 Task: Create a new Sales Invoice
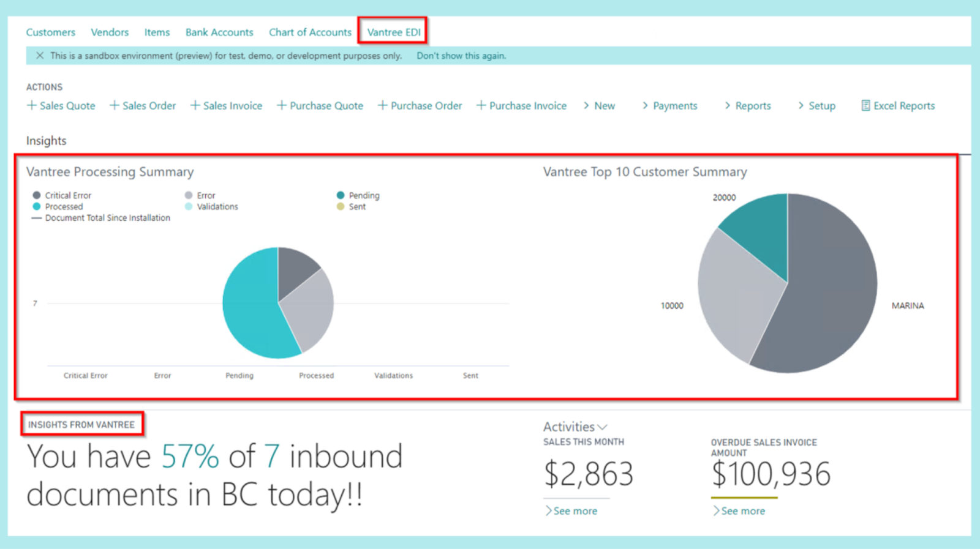pos(226,106)
